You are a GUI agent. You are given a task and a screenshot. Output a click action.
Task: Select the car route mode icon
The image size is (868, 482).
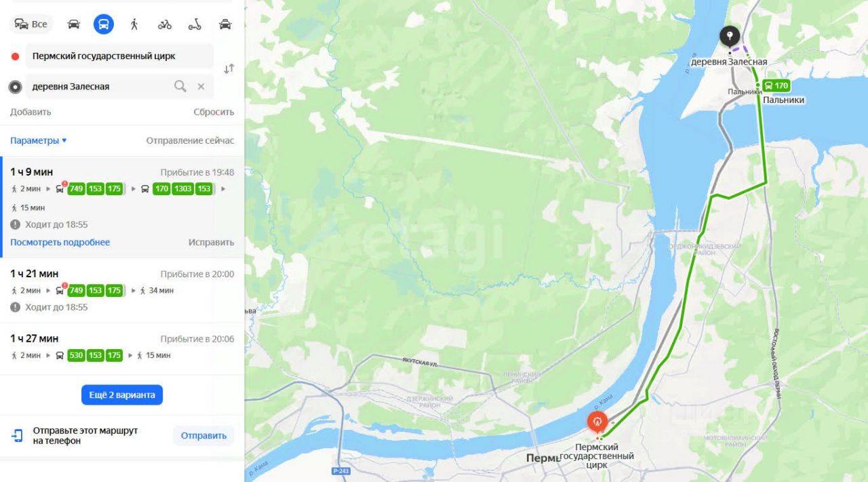(73, 24)
